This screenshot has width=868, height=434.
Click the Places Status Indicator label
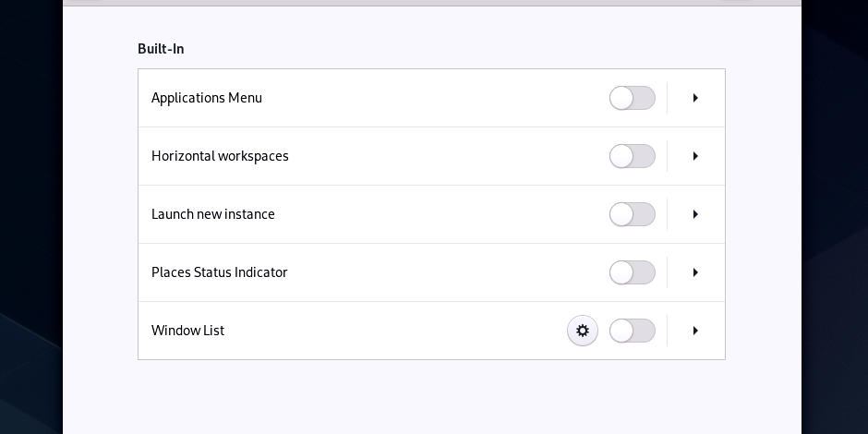(220, 272)
